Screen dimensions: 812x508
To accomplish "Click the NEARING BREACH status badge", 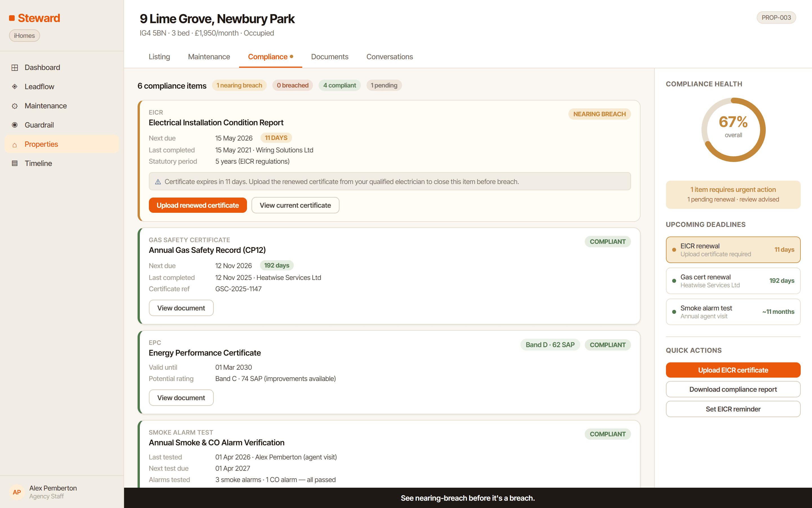I will [x=599, y=114].
